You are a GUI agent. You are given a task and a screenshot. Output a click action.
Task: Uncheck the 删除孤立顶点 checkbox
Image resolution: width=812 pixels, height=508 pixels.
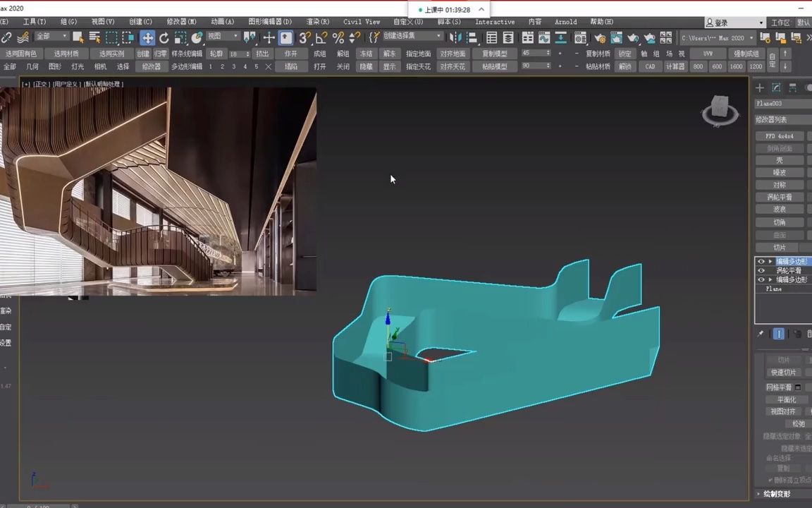click(x=770, y=480)
